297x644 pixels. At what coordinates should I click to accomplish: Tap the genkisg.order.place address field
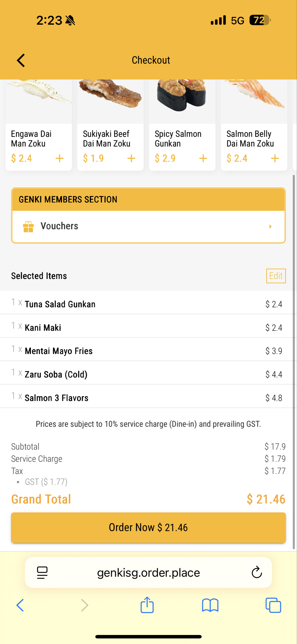coord(148,573)
